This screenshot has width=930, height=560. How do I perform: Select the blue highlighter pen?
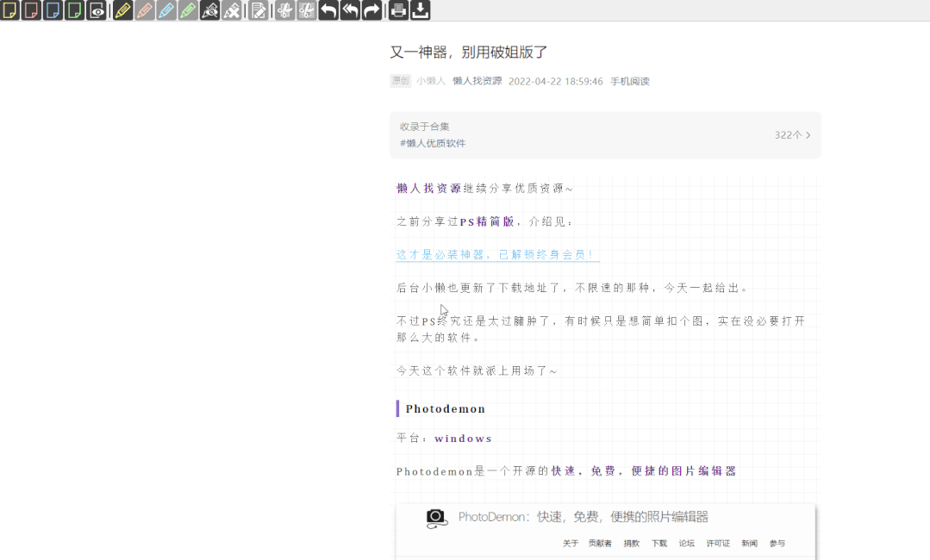(166, 10)
